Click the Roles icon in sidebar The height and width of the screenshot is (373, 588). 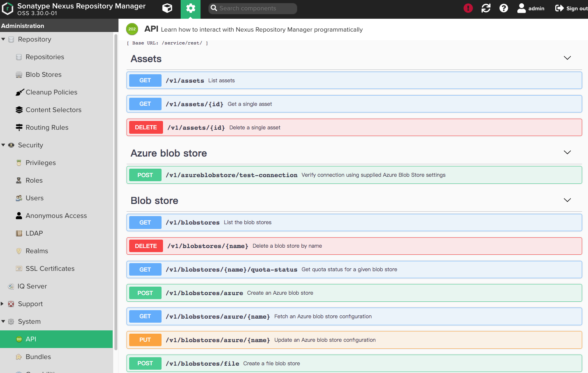19,180
